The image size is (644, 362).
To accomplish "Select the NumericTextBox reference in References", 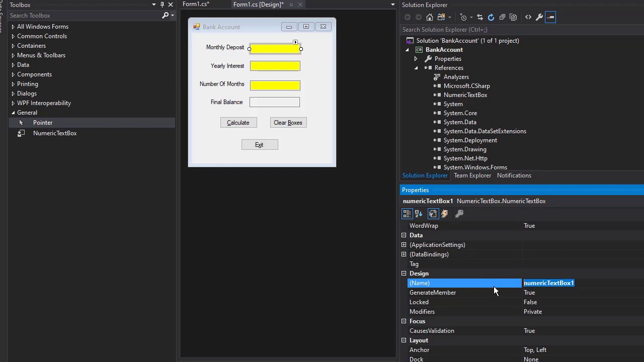I will 465,95.
